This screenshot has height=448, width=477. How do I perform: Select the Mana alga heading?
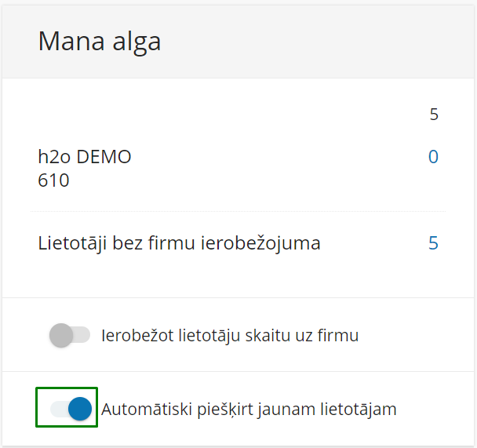coord(99,42)
